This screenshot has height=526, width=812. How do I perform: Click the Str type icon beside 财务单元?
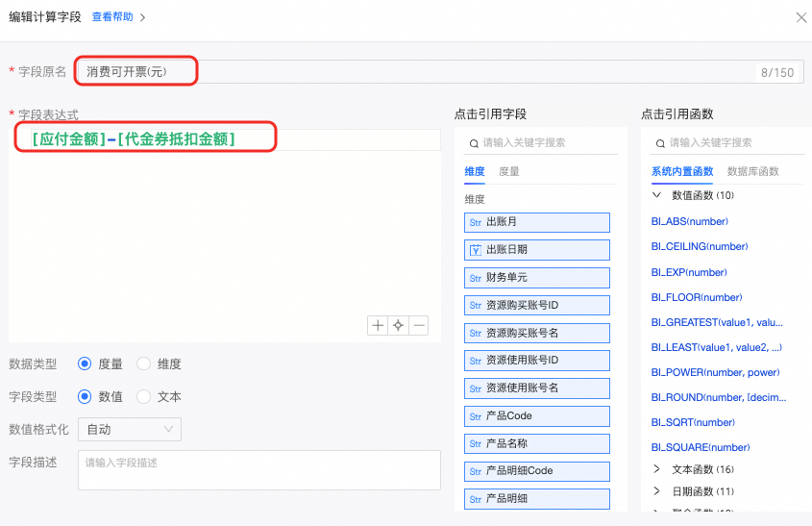(x=476, y=278)
